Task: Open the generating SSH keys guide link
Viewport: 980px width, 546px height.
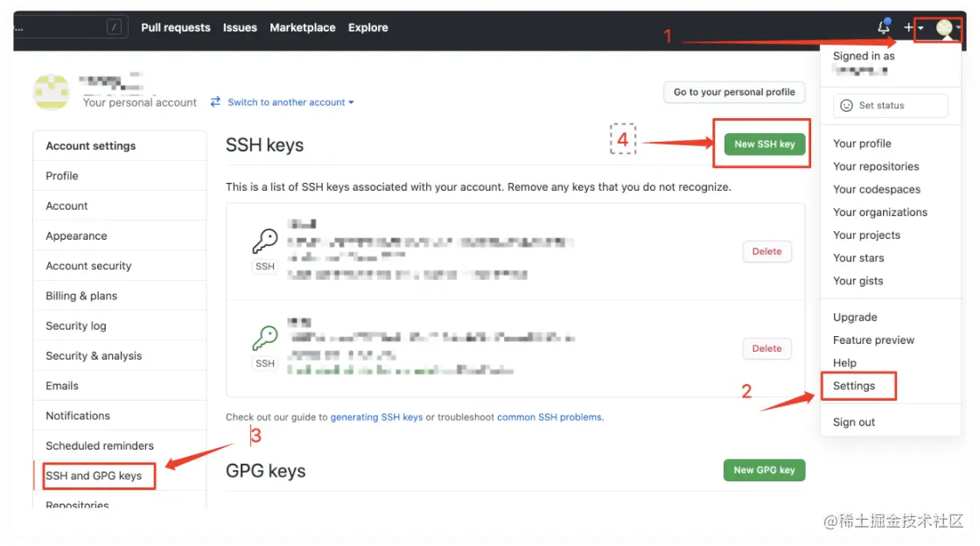Action: tap(376, 416)
